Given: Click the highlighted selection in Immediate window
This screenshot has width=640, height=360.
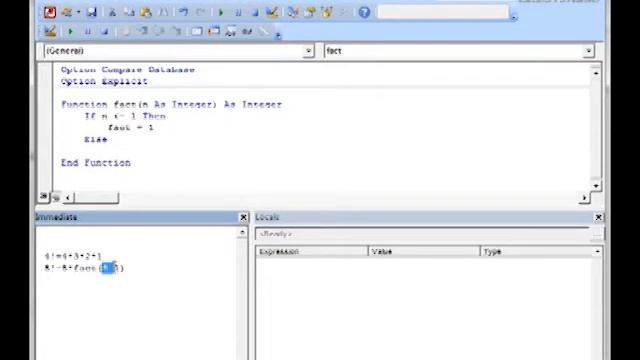Looking at the screenshot, I should (108, 268).
